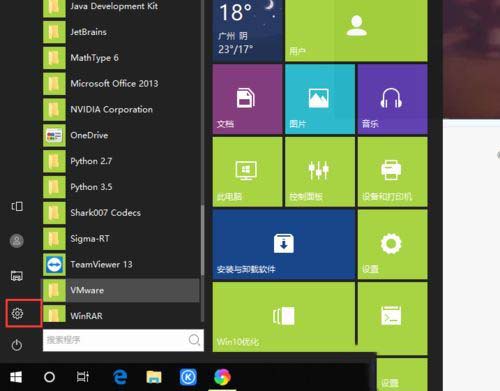Viewport: 500px width, 391px height.
Task: Launch TeamViewer 13 from the app list
Action: 121,265
